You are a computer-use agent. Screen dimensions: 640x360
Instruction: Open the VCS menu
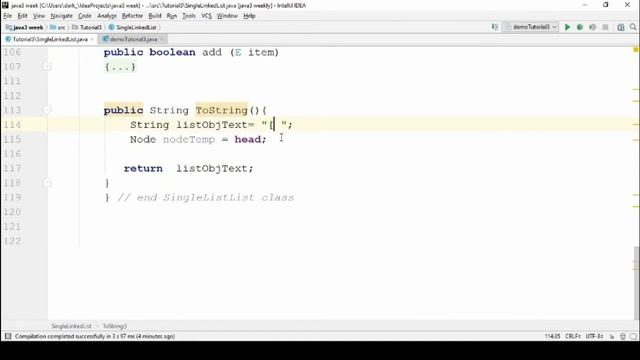pos(206,16)
